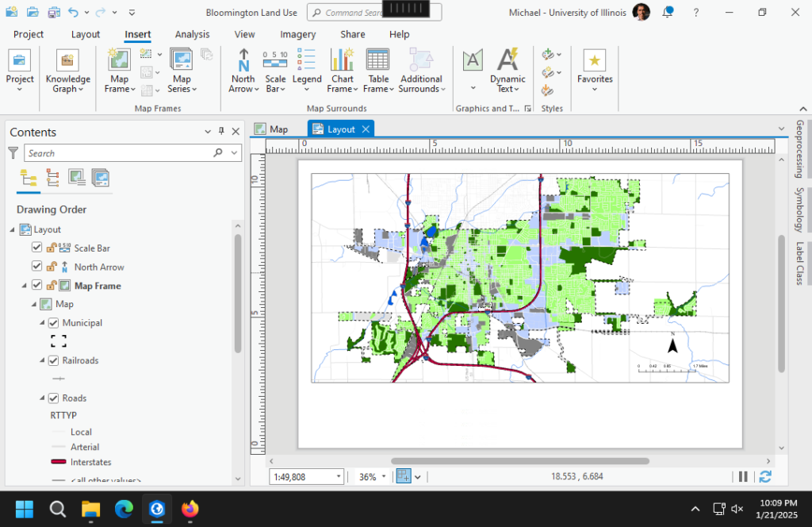Open the Map Series tool
812x527 pixels.
[182, 71]
